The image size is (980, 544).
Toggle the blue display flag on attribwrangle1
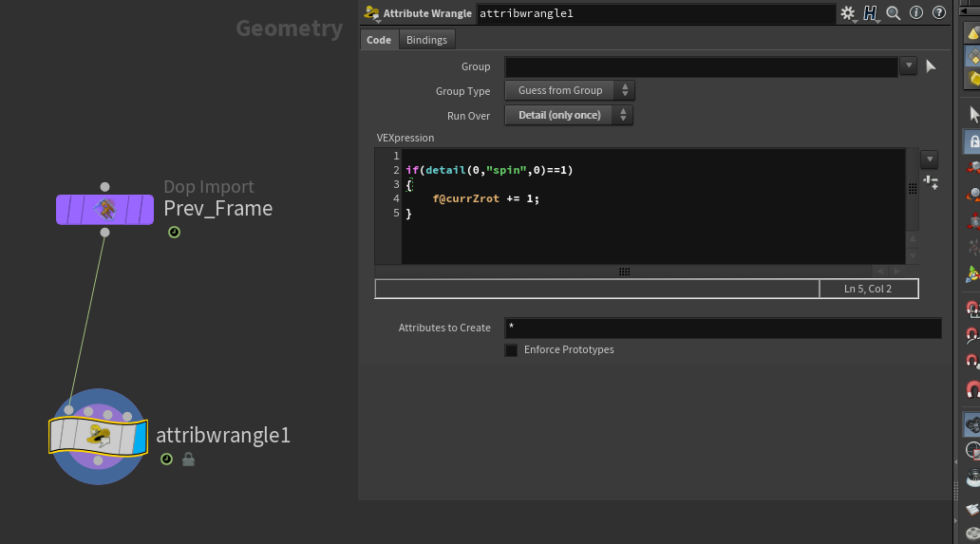(140, 438)
